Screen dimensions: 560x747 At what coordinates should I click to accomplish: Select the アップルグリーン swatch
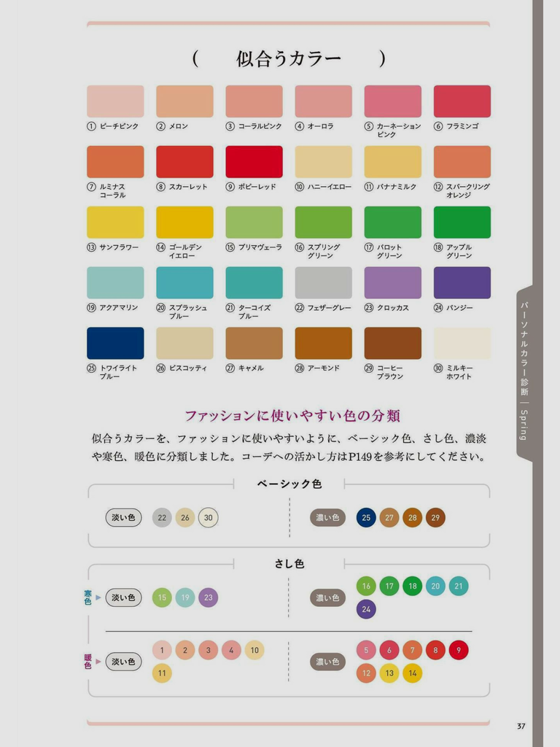point(462,222)
